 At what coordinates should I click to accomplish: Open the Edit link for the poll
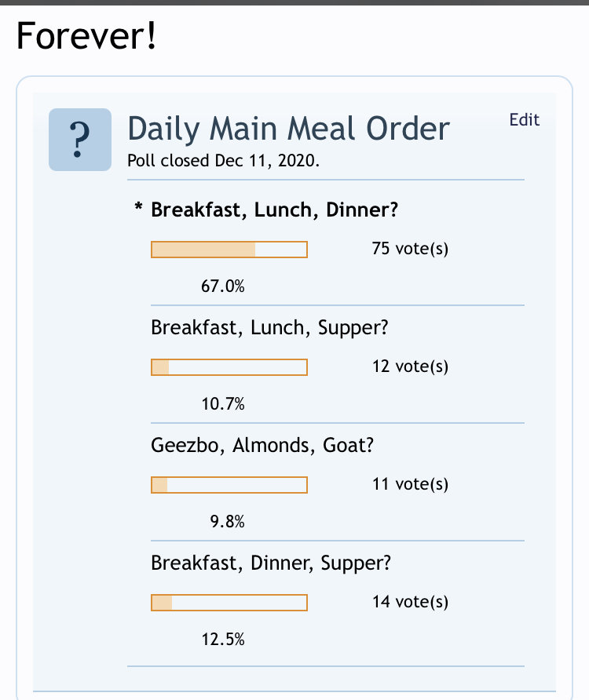click(524, 119)
